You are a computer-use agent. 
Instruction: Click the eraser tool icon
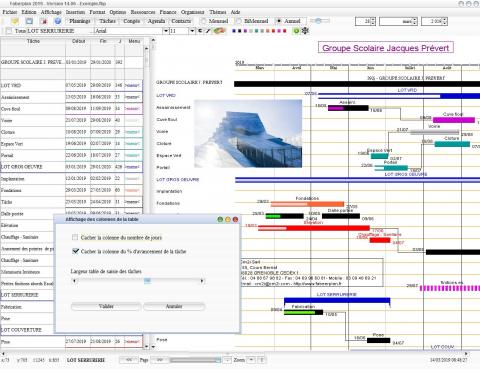tap(219, 31)
